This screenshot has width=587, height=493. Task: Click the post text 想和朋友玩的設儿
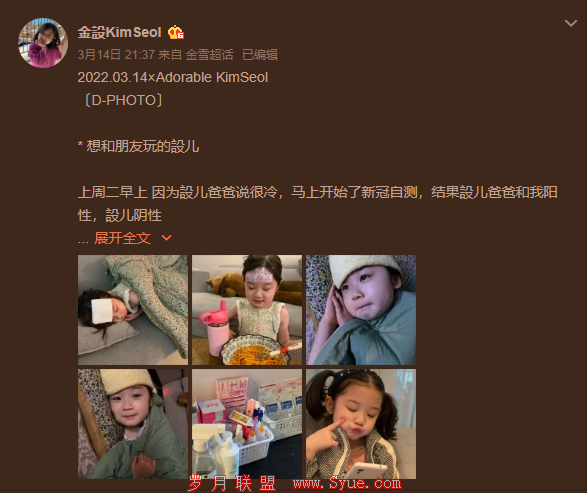pos(143,146)
